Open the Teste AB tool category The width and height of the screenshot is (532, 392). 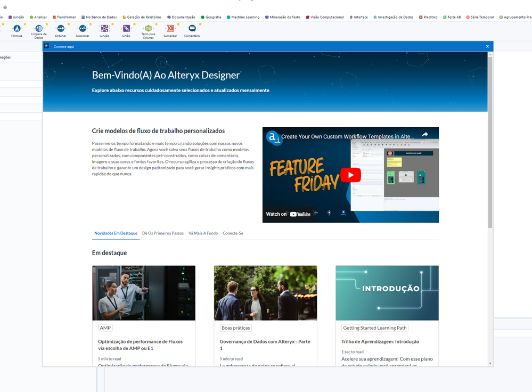(x=452, y=17)
